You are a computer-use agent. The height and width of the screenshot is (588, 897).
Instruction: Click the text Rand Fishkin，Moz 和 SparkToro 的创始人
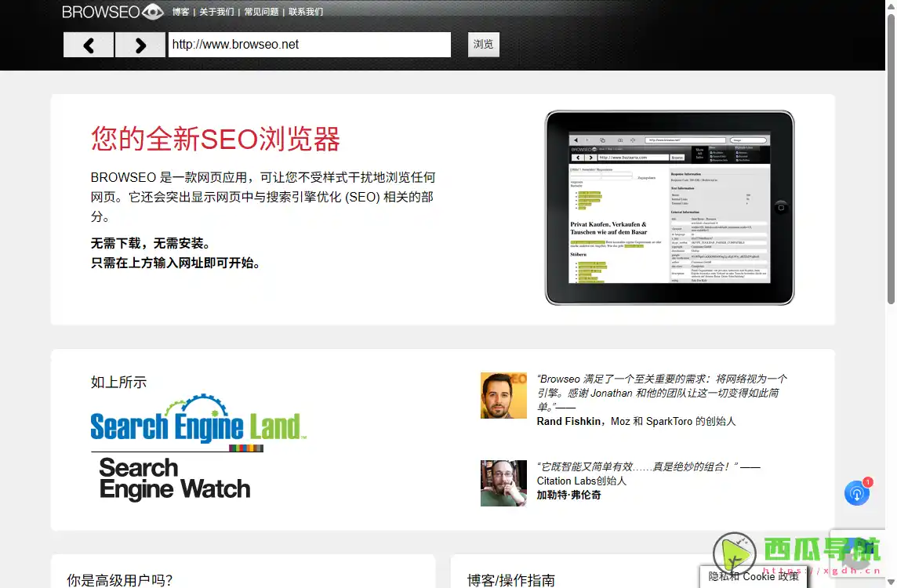point(636,421)
